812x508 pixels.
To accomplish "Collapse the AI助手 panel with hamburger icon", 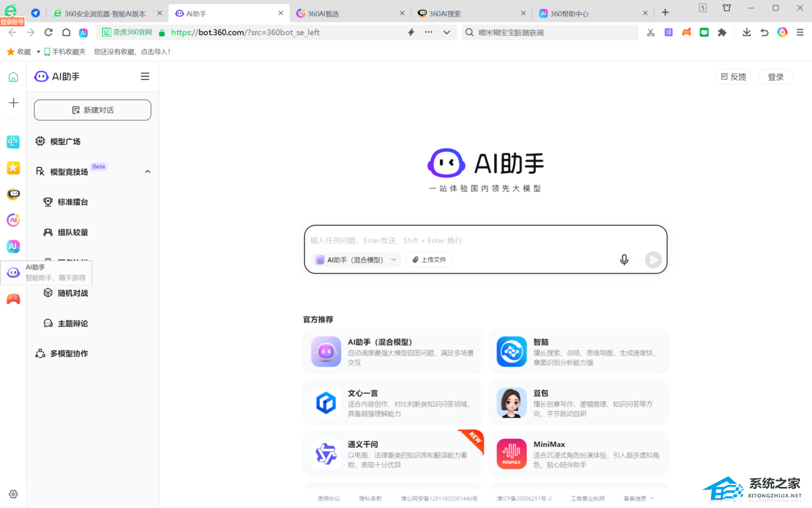I will (x=145, y=76).
